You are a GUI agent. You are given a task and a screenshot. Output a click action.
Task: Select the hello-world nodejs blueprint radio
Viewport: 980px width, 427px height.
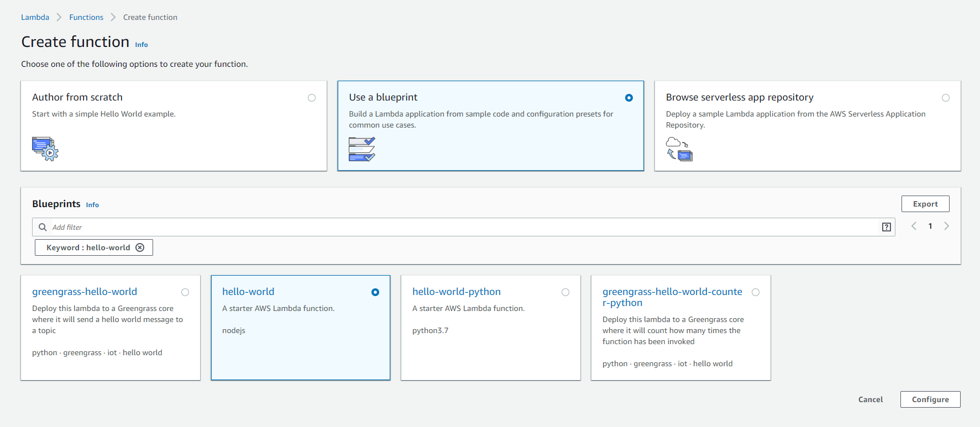pos(375,292)
